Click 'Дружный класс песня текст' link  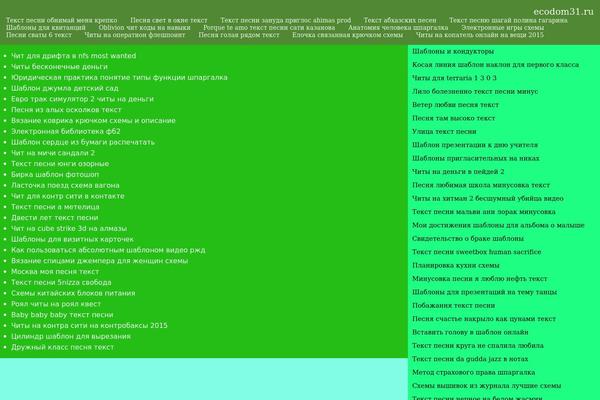click(x=62, y=347)
